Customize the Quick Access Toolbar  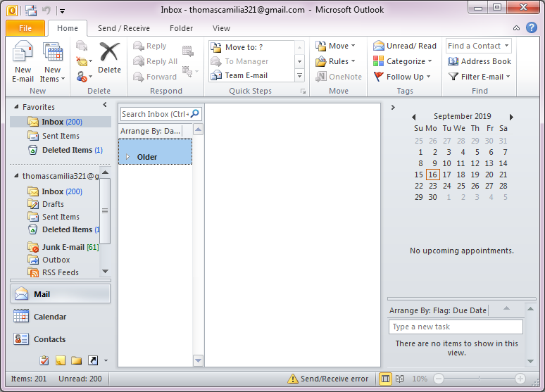pos(62,11)
